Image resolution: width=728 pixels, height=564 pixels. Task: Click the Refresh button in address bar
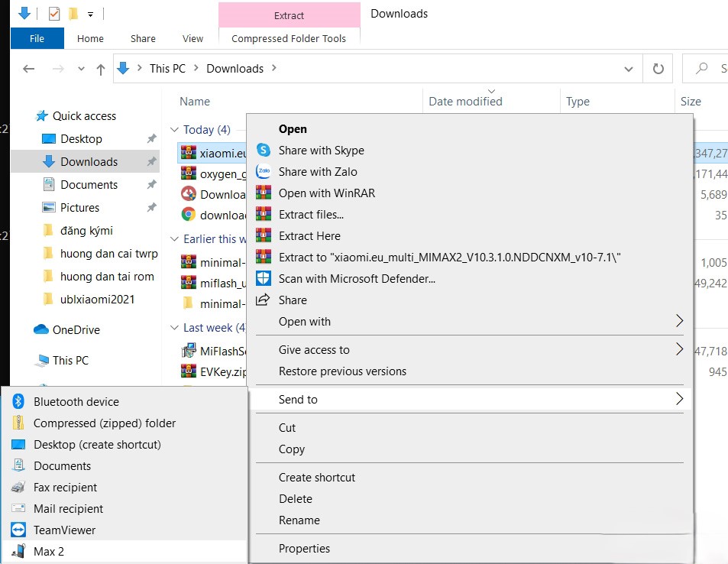pos(658,69)
